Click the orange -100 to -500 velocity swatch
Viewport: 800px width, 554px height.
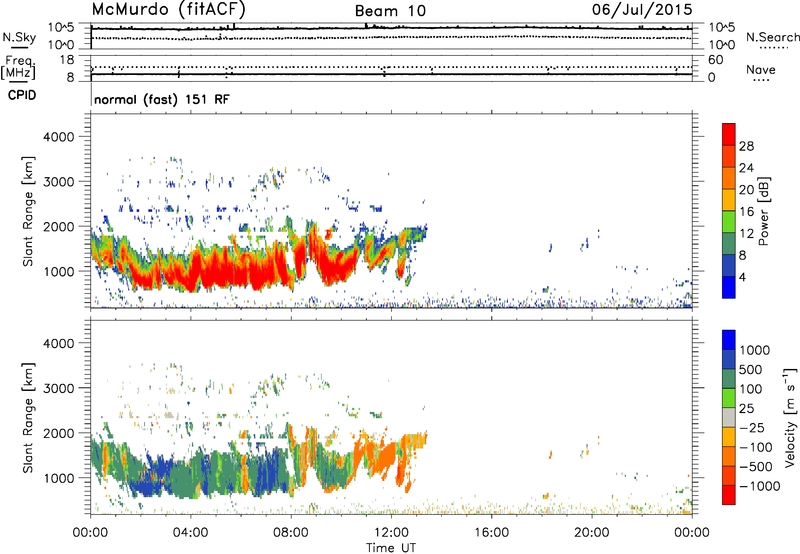tap(729, 456)
